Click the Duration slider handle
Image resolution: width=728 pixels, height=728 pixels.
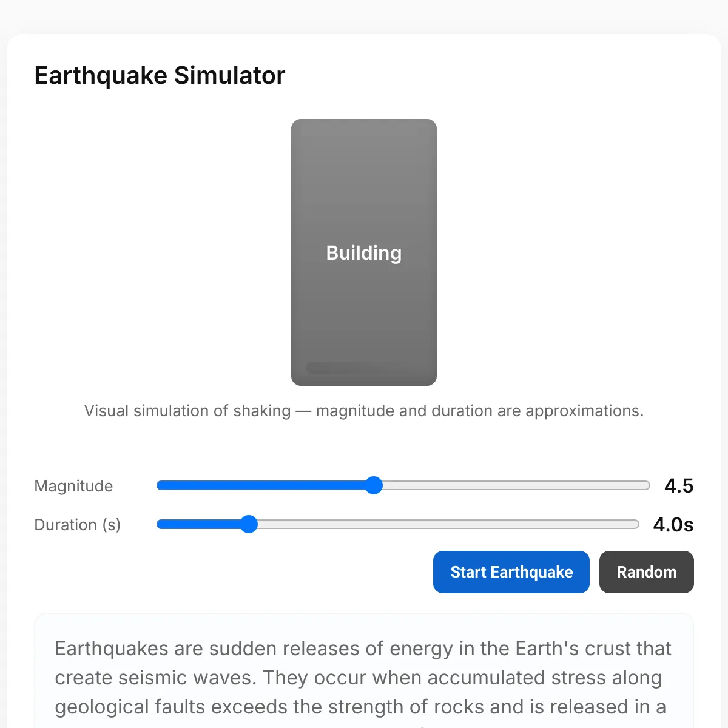249,524
